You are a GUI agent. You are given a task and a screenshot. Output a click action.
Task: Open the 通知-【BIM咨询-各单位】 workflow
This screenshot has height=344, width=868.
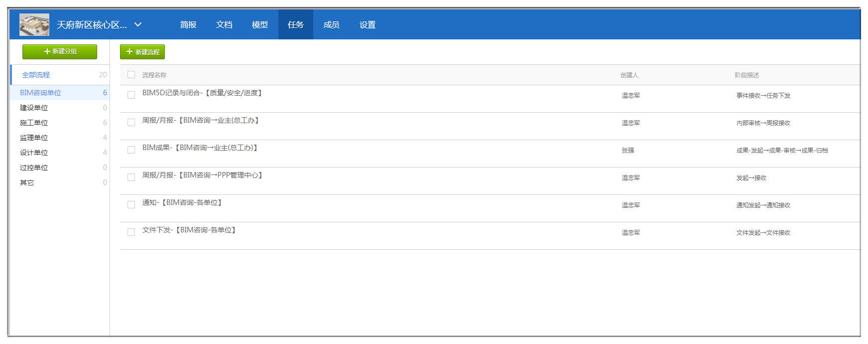coord(182,203)
